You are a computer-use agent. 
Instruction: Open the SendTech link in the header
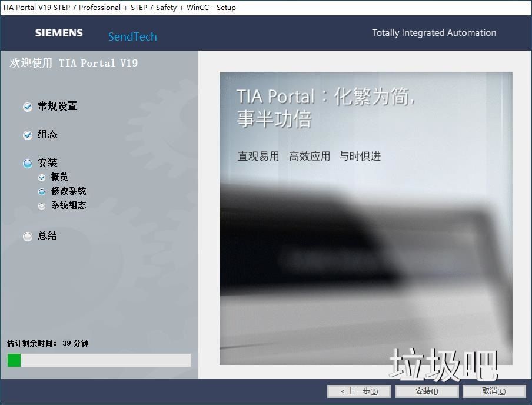pos(132,36)
